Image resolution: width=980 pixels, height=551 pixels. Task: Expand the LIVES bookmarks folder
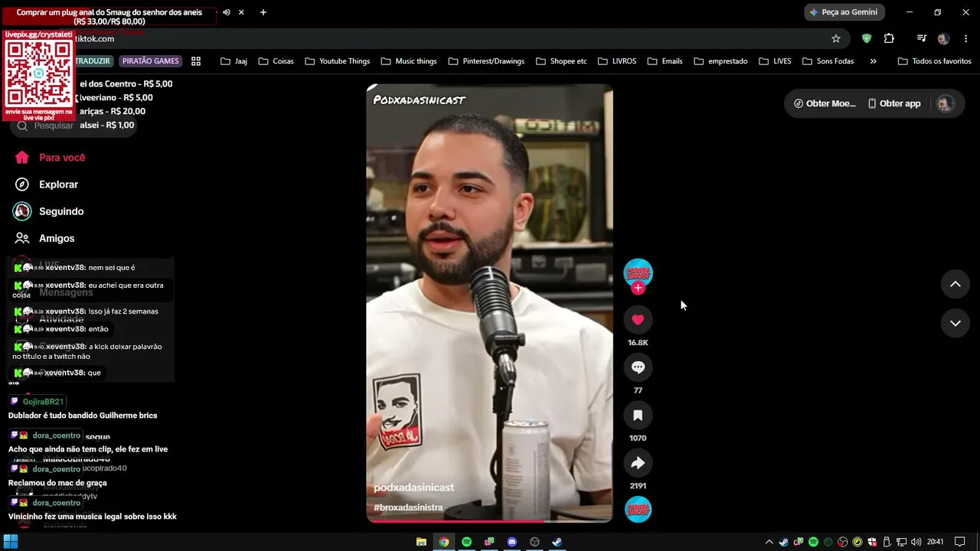(x=775, y=61)
